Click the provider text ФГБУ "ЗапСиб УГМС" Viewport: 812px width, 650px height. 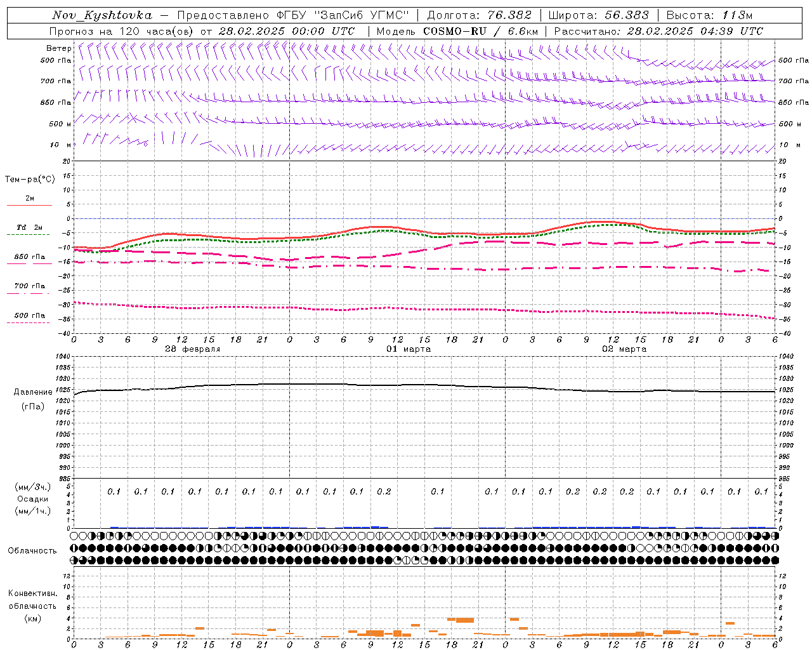coord(343,15)
